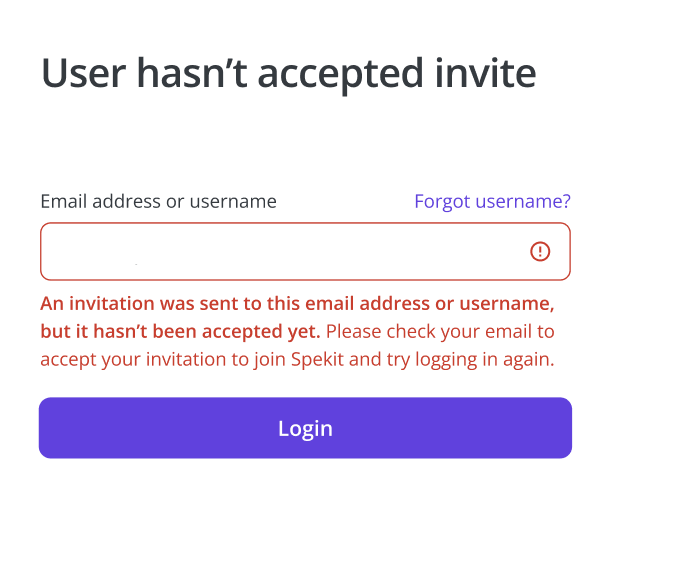This screenshot has height=578, width=674.
Task: Place cursor in the red-outlined text box
Action: 305,251
